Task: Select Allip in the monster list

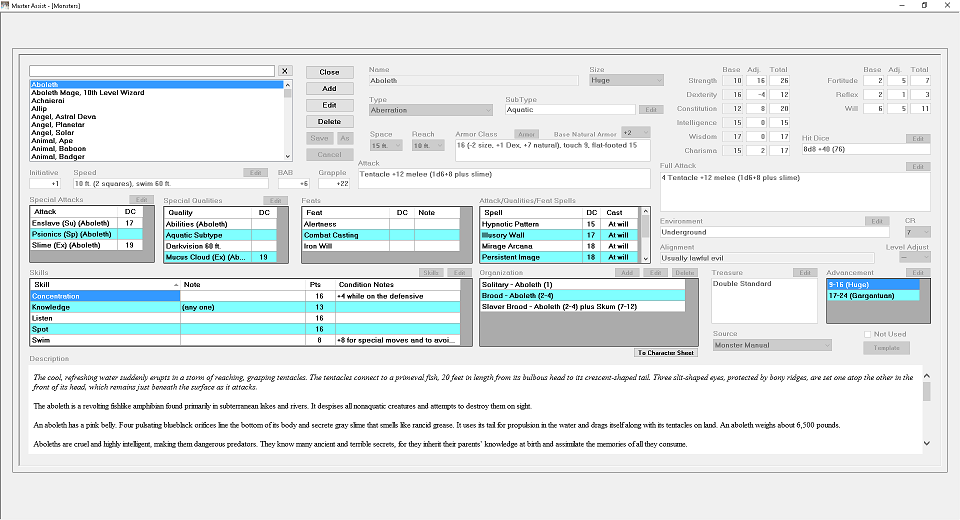Action: point(157,108)
